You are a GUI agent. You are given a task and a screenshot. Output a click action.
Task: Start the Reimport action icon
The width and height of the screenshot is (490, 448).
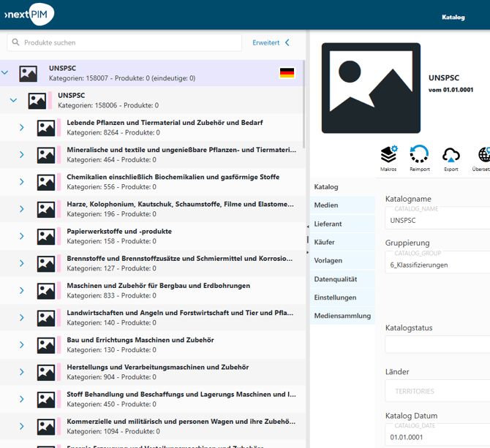coord(419,154)
